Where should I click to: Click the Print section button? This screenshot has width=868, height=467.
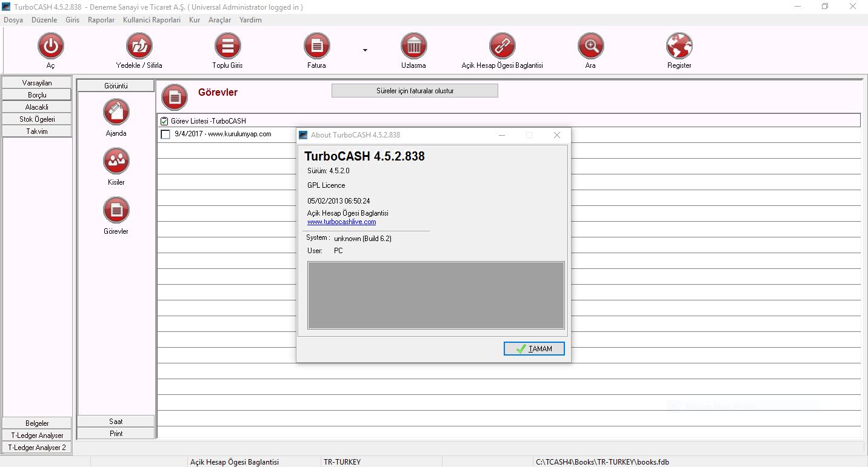click(116, 433)
